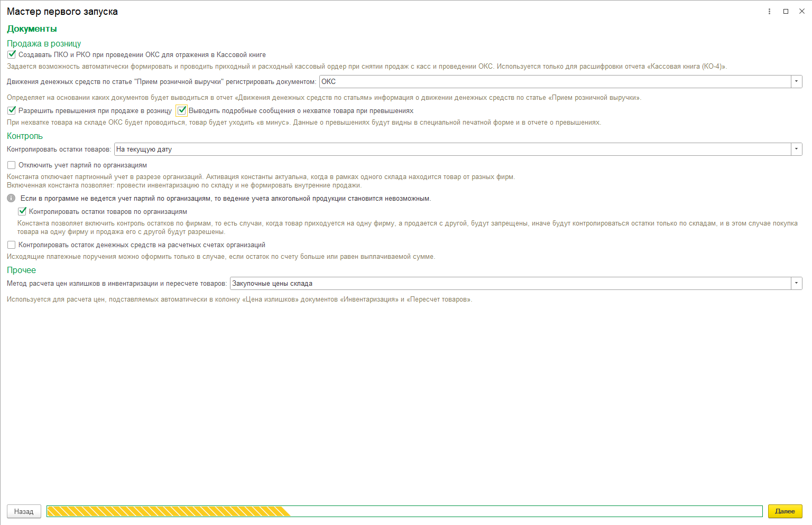Screen dimensions: 812x525
Task: Open the На текущую дату dropdown arrow
Action: (796, 149)
